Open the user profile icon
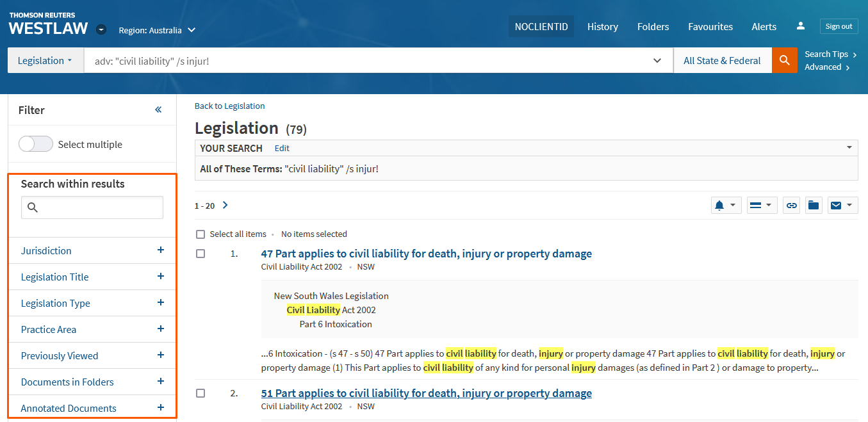The image size is (868, 422). click(x=800, y=26)
